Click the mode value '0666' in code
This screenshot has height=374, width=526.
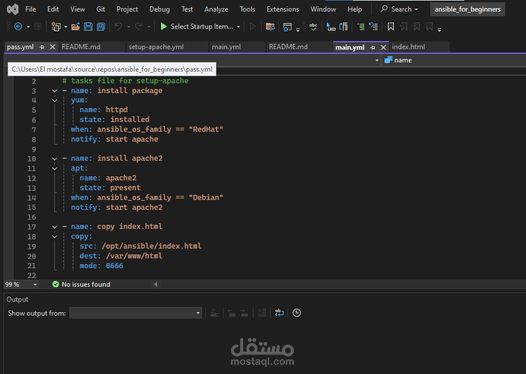(114, 266)
